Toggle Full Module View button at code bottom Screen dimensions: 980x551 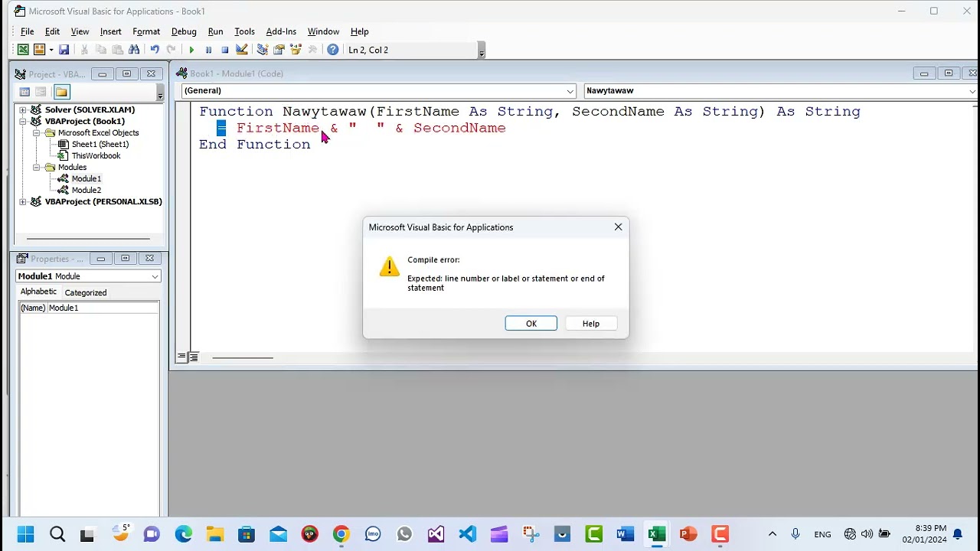194,357
